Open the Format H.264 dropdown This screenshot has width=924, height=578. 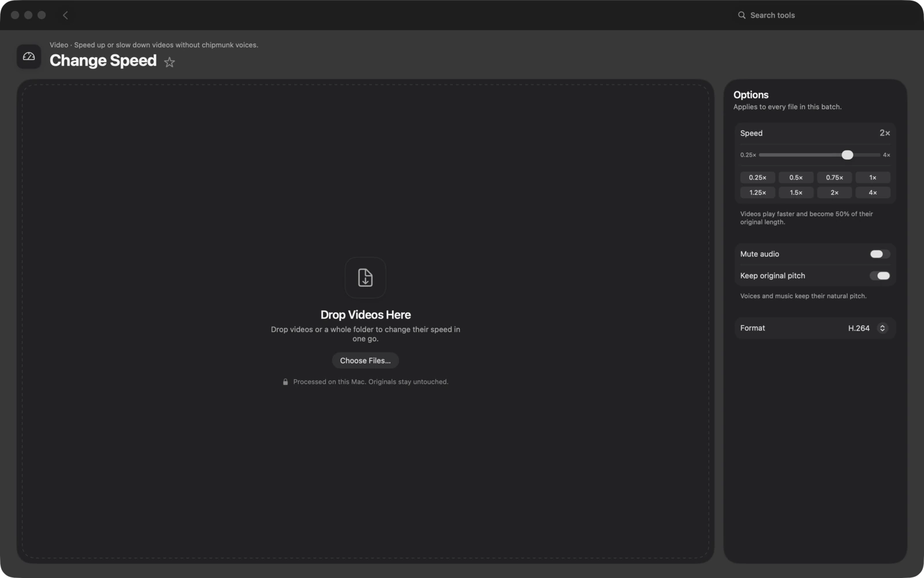pyautogui.click(x=867, y=328)
